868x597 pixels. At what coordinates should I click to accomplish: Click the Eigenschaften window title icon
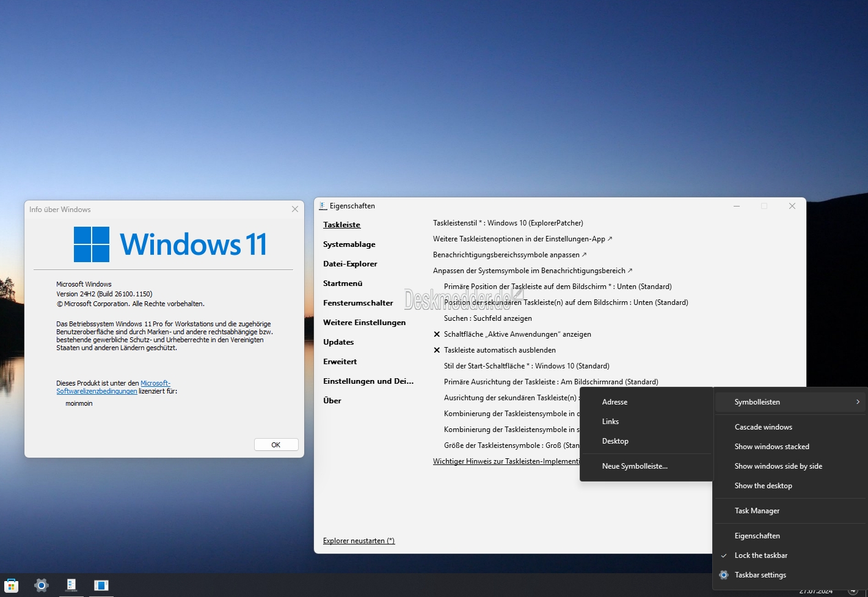point(323,206)
